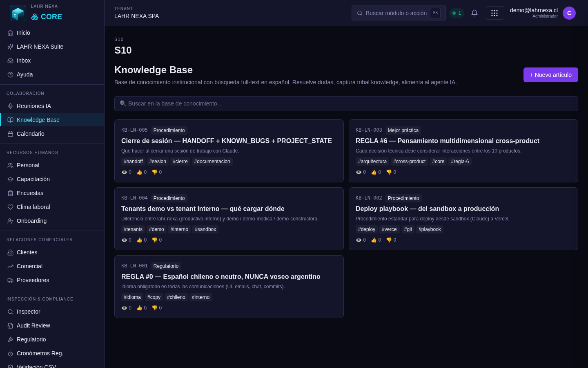This screenshot has height=368, width=588.
Task: Go to Inicio in sidebar
Action: (52, 33)
